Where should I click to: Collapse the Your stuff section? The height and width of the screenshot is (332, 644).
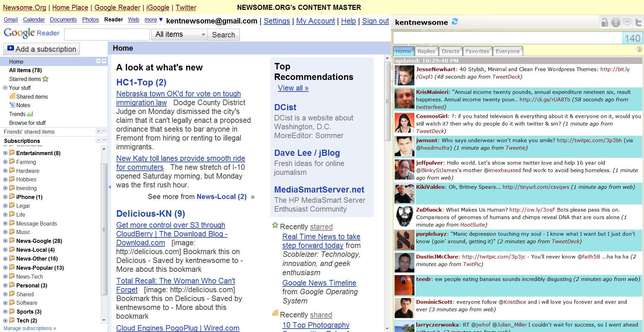pyautogui.click(x=5, y=88)
